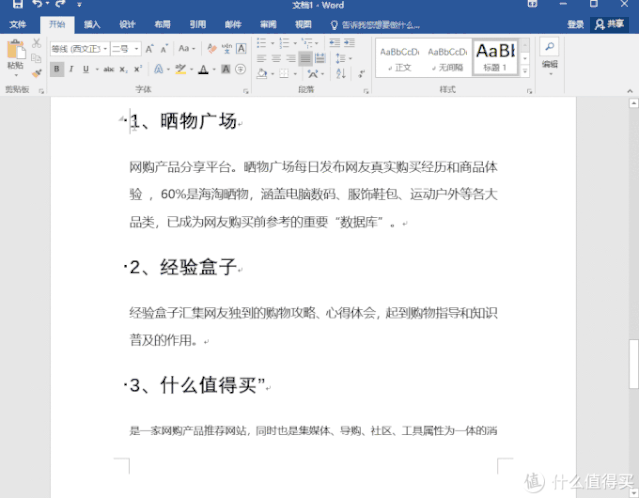Toggle Underline formatting
Screen dimensions: 639x498
click(x=86, y=69)
